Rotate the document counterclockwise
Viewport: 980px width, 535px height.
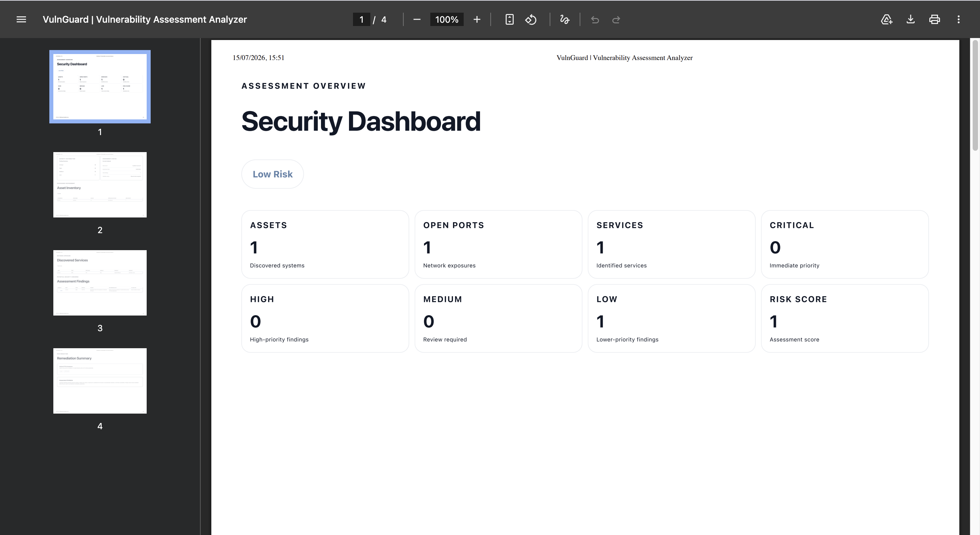tap(531, 19)
